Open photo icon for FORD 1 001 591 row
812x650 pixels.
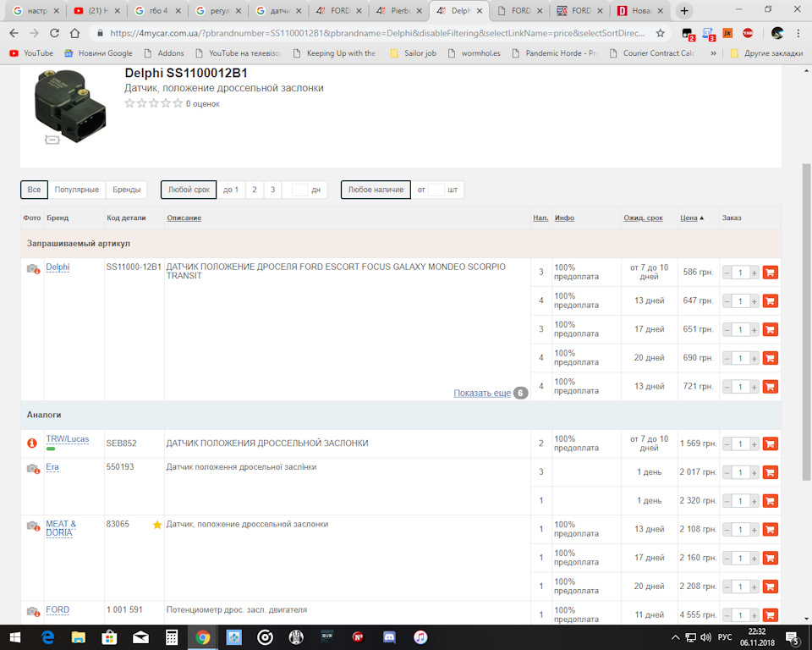(33, 612)
